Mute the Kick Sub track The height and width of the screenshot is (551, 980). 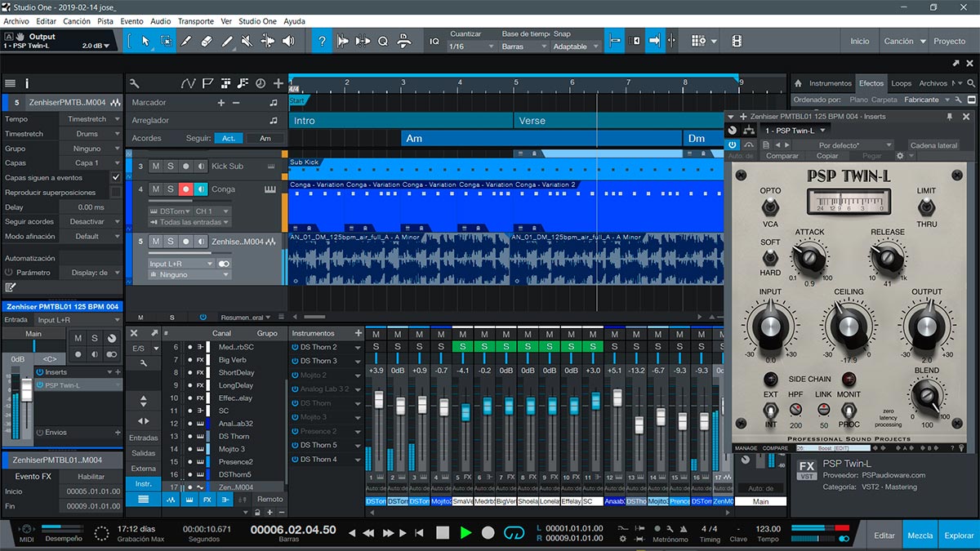pos(155,167)
